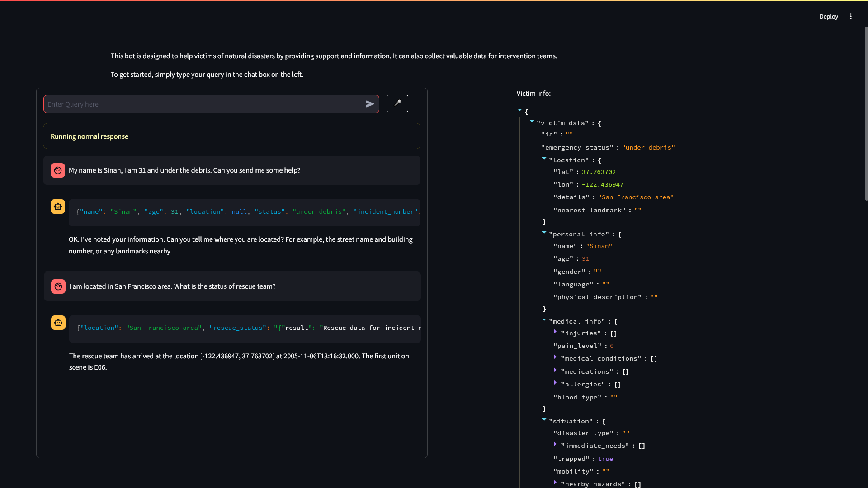The image size is (868, 488).
Task: Collapse the root JSON object arrow
Action: (x=520, y=110)
